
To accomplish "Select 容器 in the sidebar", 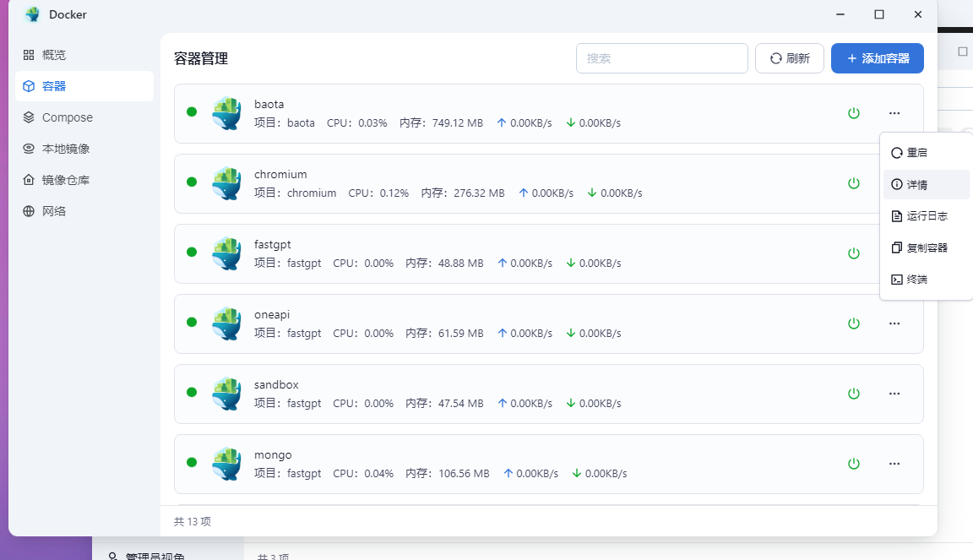I will click(84, 85).
